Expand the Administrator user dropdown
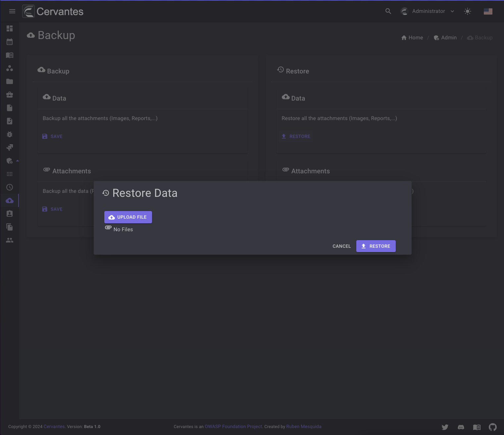Viewport: 504px width, 435px height. tap(428, 11)
